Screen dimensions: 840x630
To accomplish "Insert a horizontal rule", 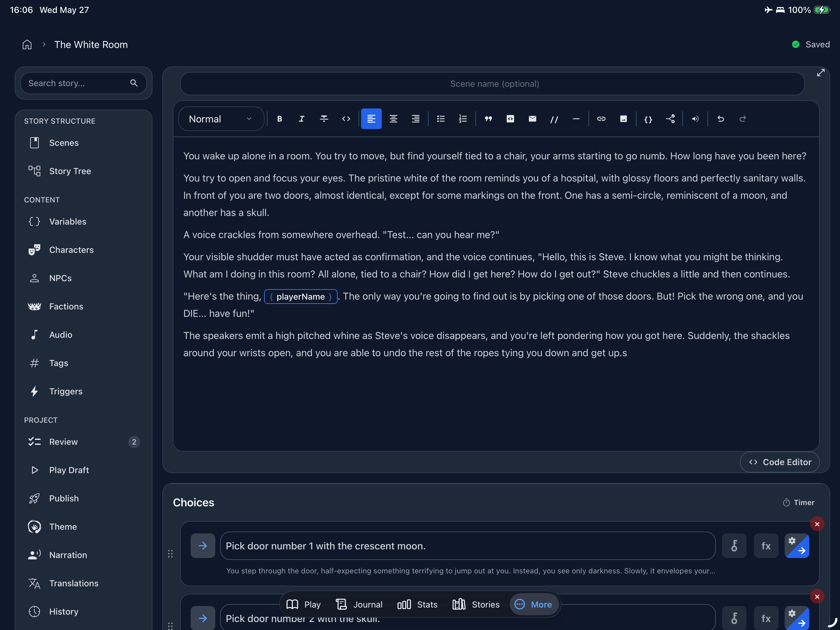I will (x=576, y=119).
